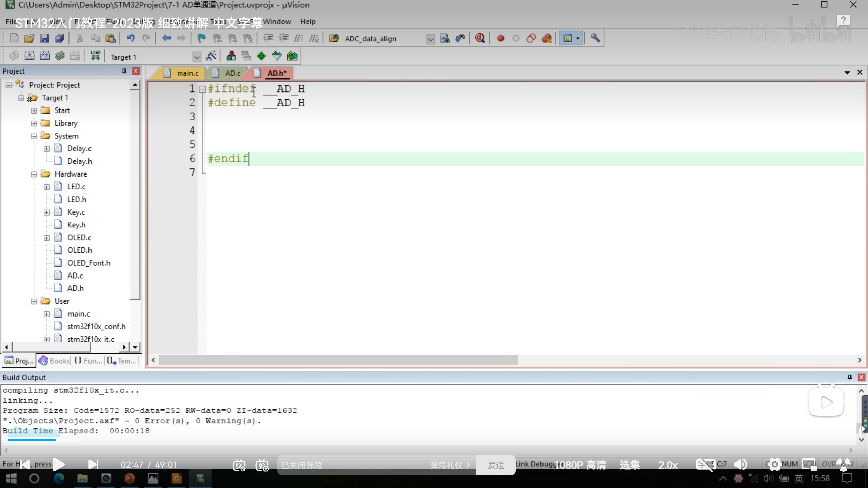Expand the Delay.c file node
The image size is (868, 488).
coord(46,149)
